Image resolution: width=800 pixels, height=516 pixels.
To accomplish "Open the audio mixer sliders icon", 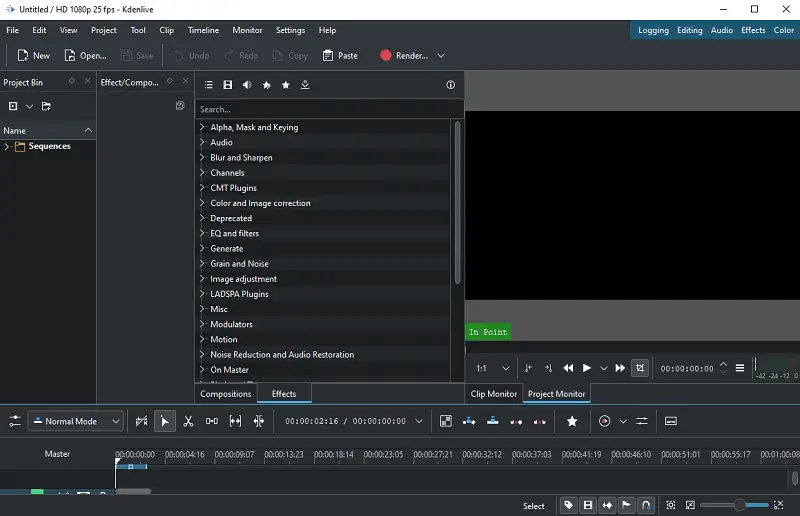I will coord(642,421).
